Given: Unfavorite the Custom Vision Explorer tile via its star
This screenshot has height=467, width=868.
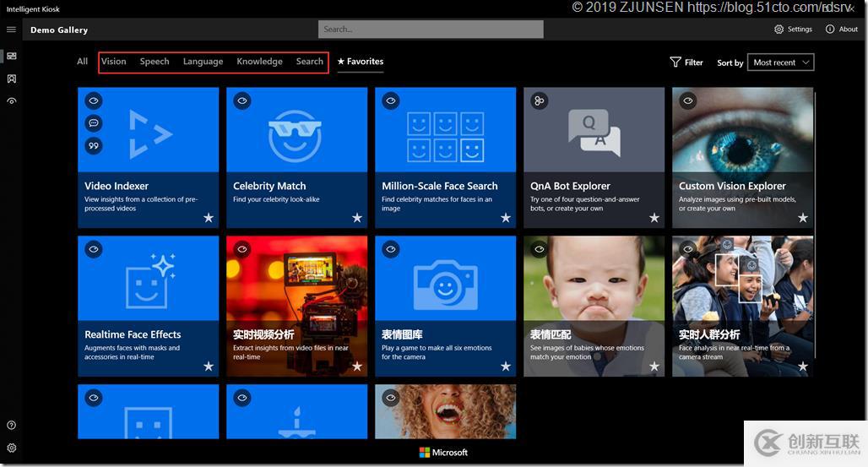Looking at the screenshot, I should point(803,218).
